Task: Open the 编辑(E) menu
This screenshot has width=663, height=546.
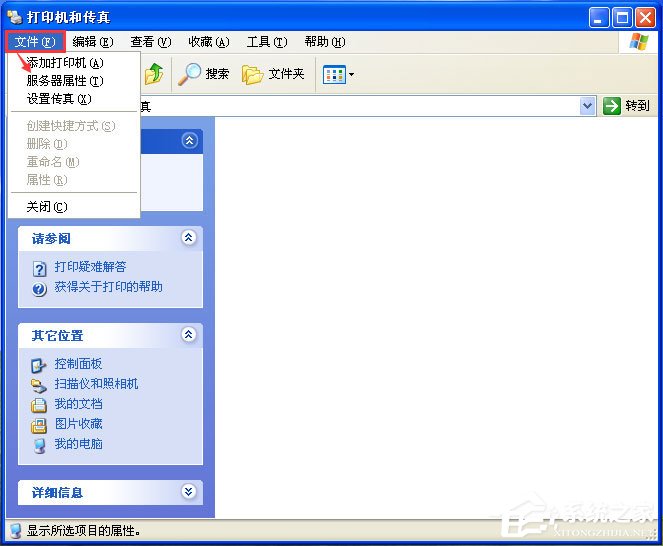Action: coord(93,41)
